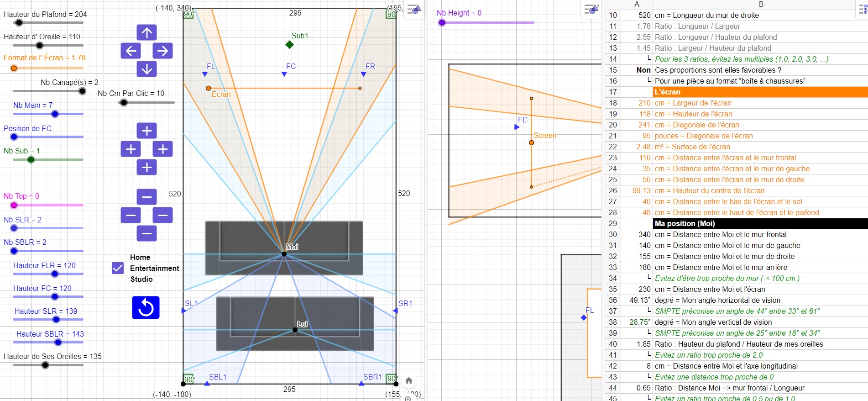Click the right arrow move button

click(x=162, y=51)
